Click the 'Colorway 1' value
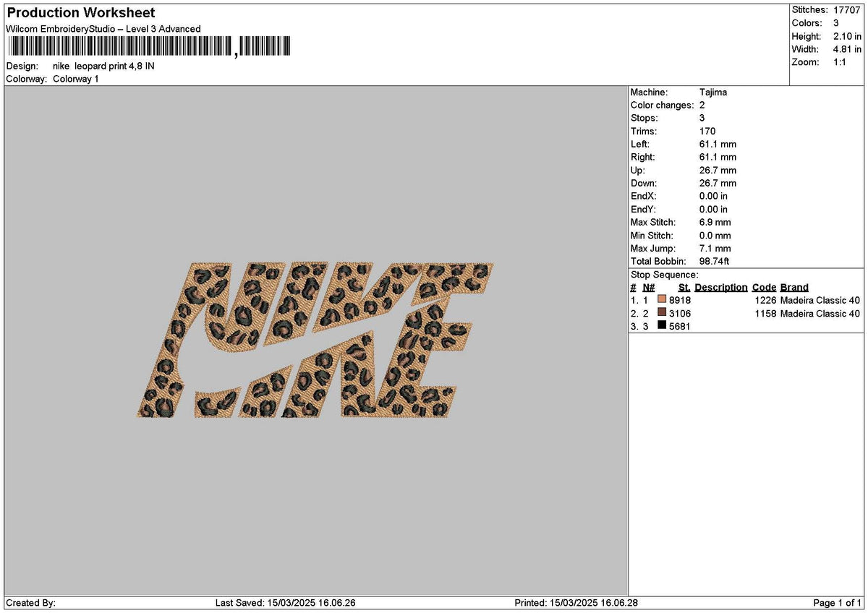 click(76, 79)
